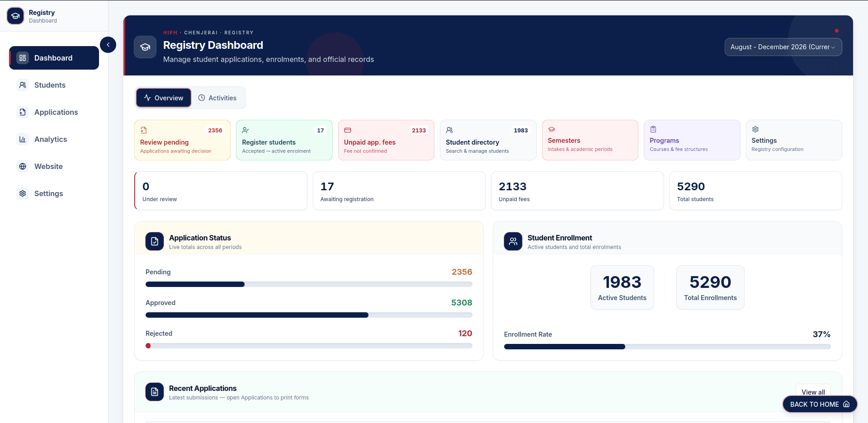This screenshot has height=423, width=868.
Task: Collapse the sidebar with the chevron button
Action: 108,45
